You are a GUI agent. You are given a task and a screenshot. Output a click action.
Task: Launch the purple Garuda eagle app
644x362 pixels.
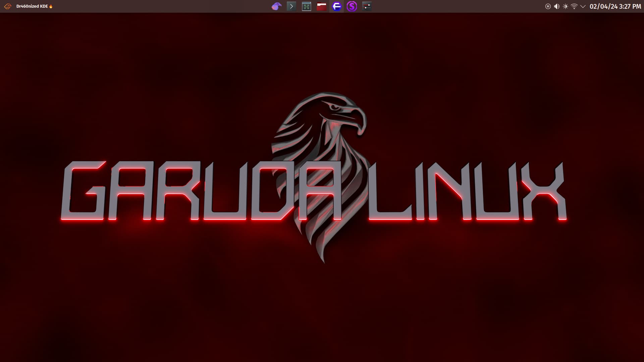pos(276,6)
